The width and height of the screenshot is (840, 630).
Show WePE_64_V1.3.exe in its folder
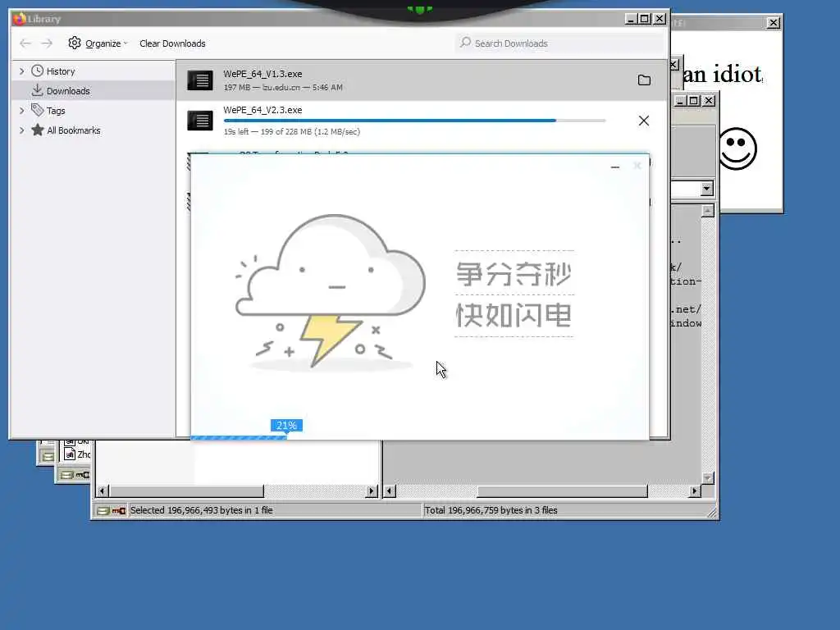click(644, 80)
